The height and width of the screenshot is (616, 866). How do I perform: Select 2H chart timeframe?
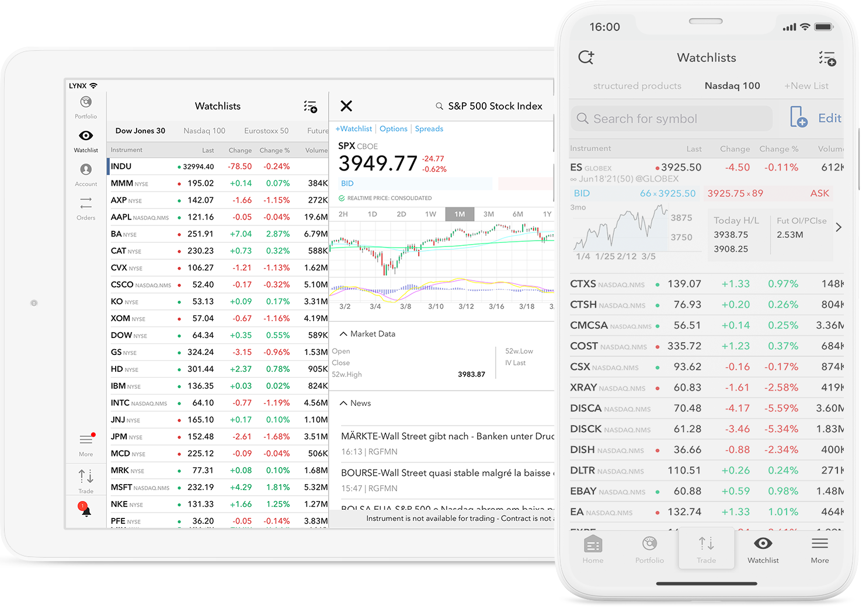click(343, 214)
